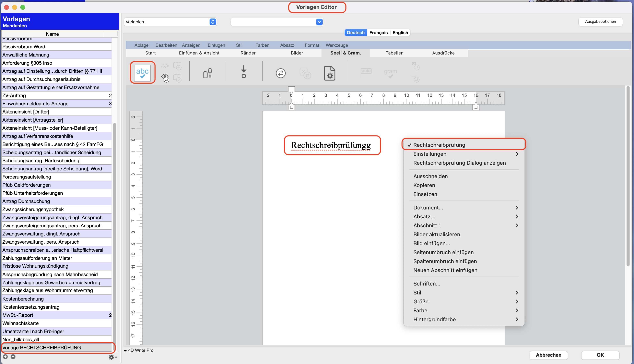Expand Farbe submenu
The height and width of the screenshot is (364, 634).
(x=464, y=311)
